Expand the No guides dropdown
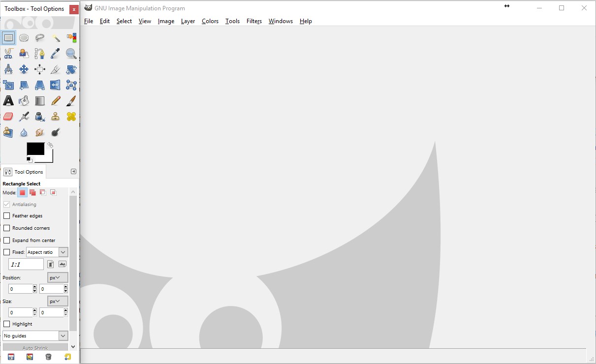This screenshot has width=596, height=364. pyautogui.click(x=35, y=336)
